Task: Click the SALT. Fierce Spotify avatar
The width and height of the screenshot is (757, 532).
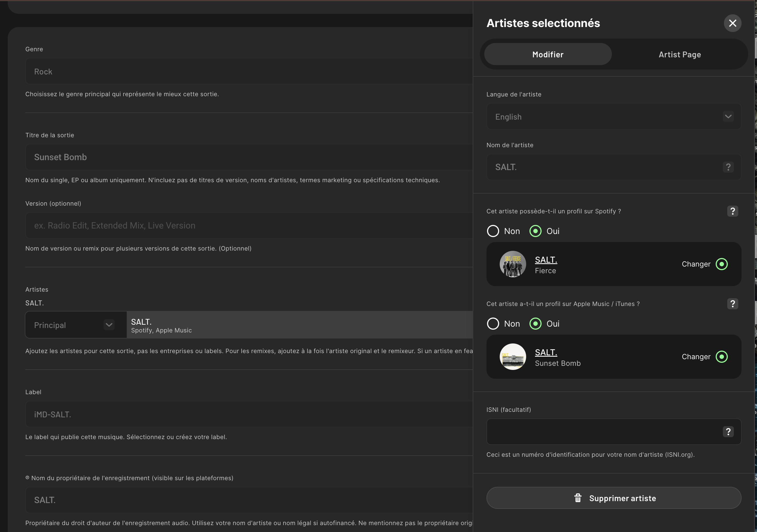Action: (x=513, y=264)
